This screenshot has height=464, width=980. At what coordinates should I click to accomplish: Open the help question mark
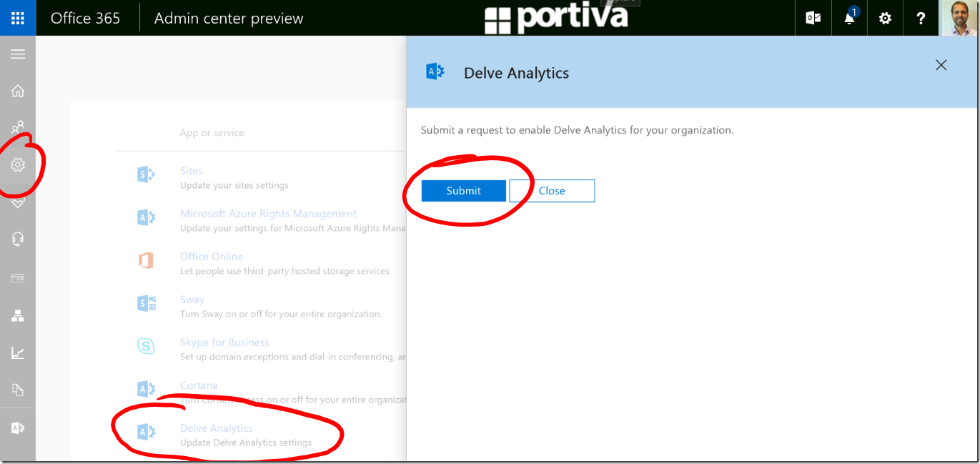(921, 18)
